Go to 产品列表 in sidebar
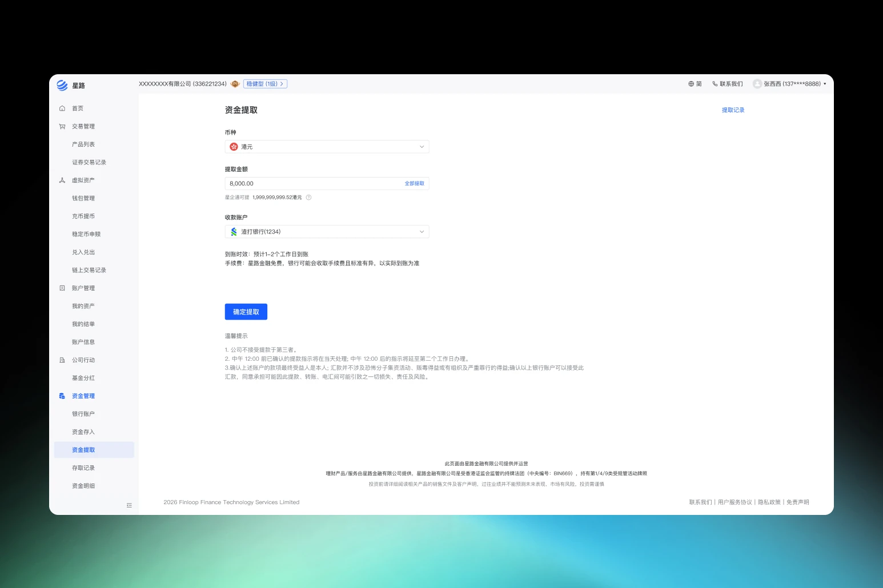This screenshot has height=588, width=883. [x=83, y=144]
